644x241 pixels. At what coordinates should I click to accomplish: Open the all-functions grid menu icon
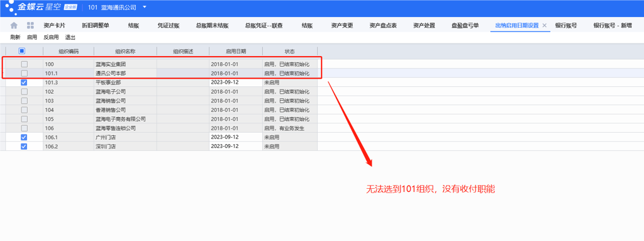tap(30, 26)
